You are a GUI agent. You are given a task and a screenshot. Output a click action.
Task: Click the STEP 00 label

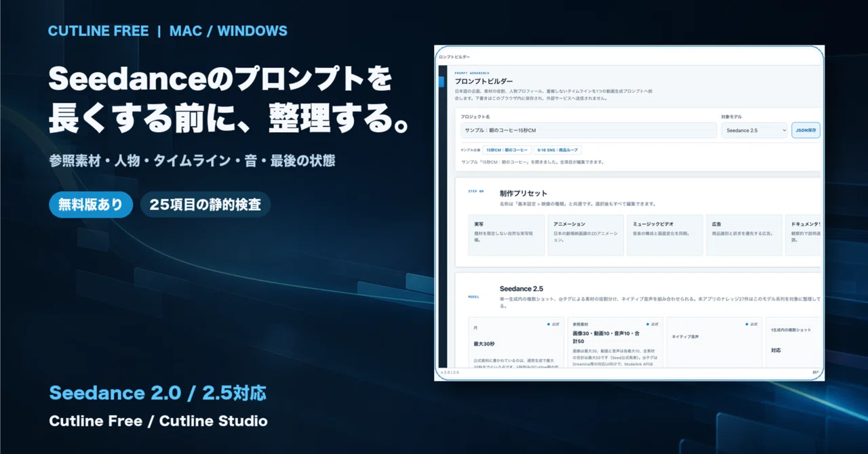(477, 191)
